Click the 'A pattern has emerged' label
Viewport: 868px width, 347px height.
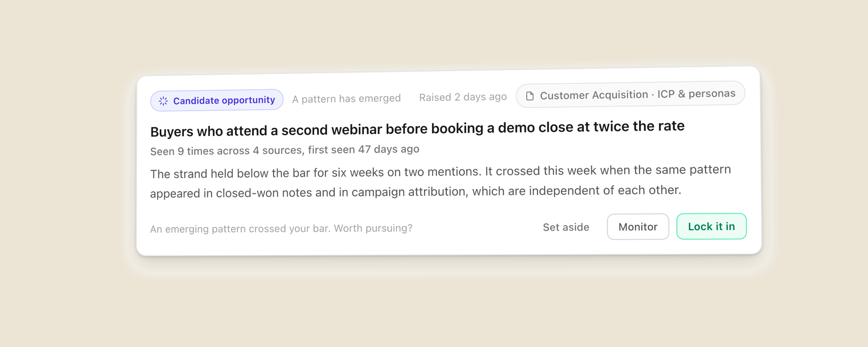pyautogui.click(x=346, y=99)
